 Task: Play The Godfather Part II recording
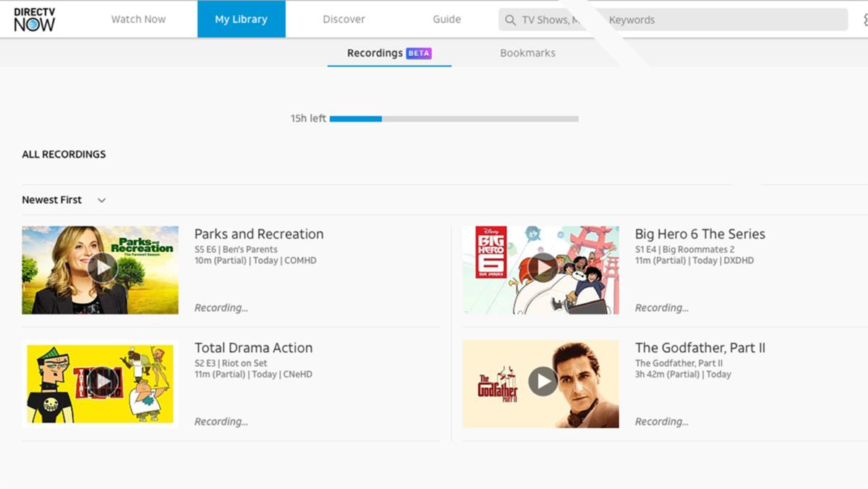[543, 381]
